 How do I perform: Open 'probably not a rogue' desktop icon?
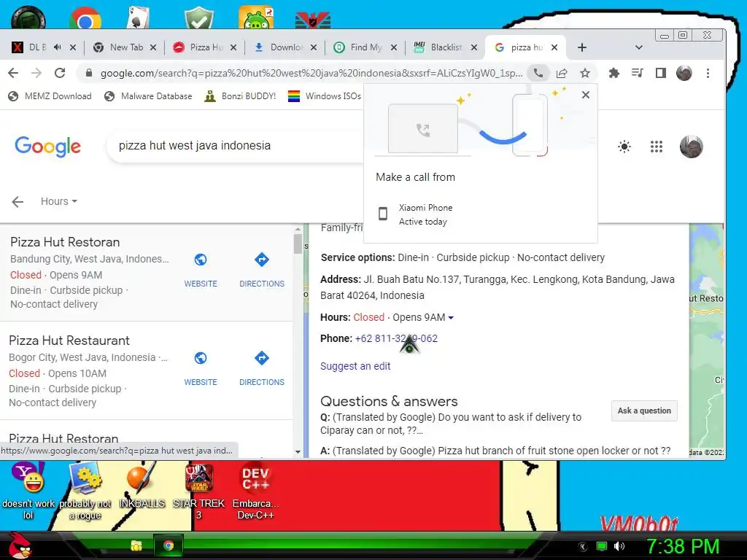pos(85,492)
